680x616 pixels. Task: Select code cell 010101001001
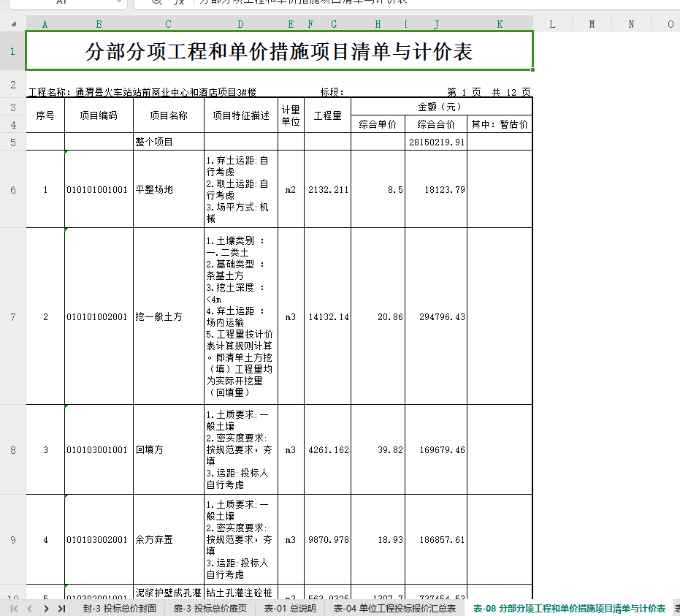[x=99, y=189]
